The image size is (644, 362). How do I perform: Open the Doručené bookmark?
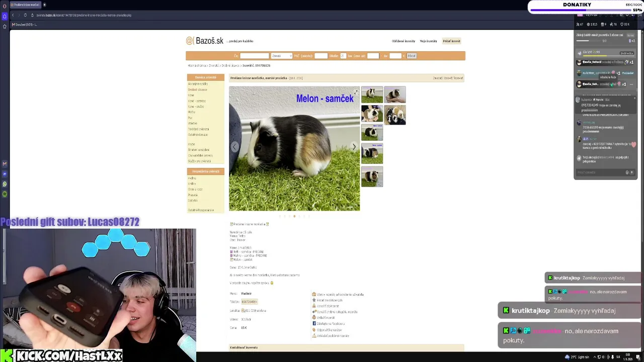[x=24, y=25]
